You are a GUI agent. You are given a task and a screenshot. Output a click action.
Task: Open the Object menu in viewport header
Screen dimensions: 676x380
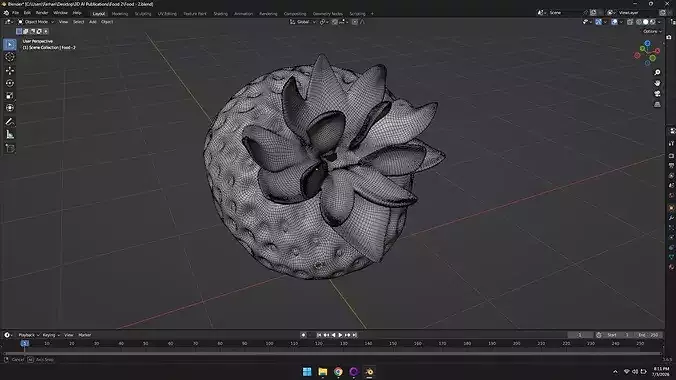(107, 22)
